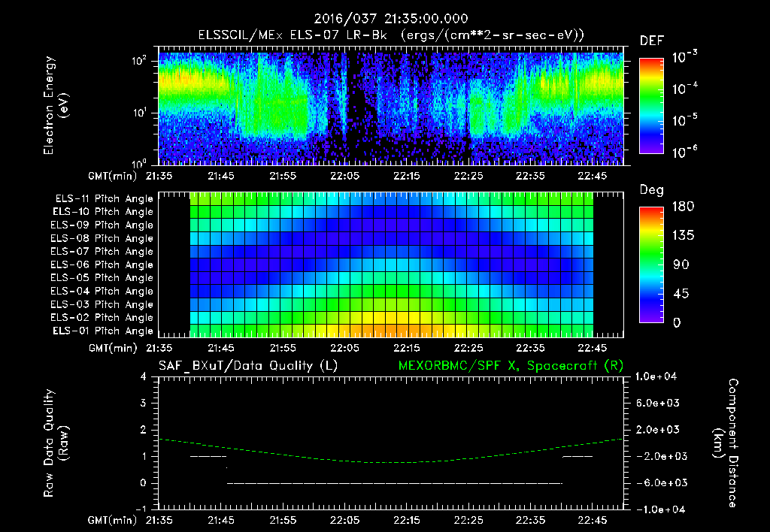The width and height of the screenshot is (770, 532).
Task: Click the "ELS-09 Pitch Angle" row label
Action: point(102,225)
